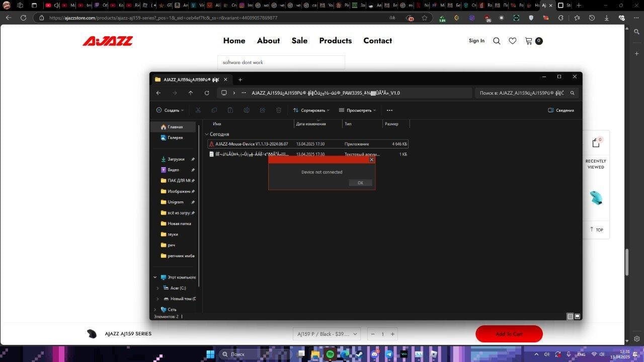Screen dimensions: 644x362
Task: Switch to details list view in Explorer
Action: (x=570, y=316)
